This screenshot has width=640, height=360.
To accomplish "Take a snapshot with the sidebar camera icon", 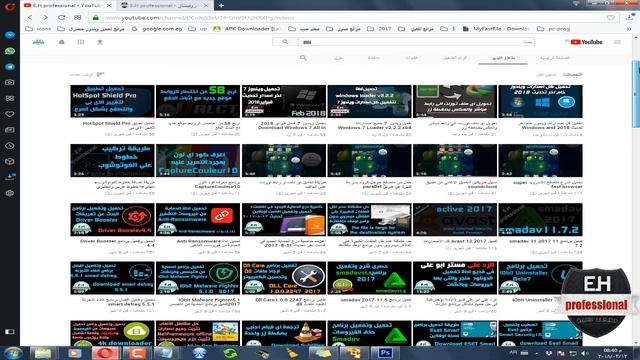I will click(x=9, y=82).
